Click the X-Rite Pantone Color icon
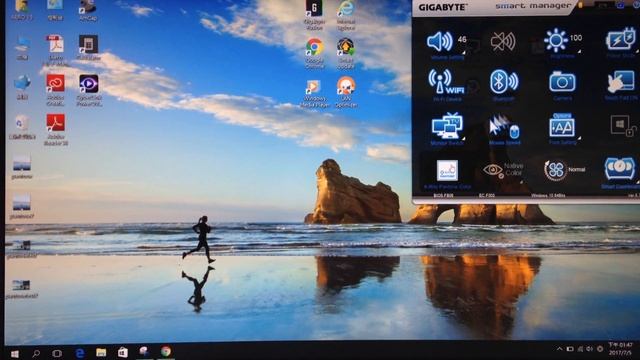The width and height of the screenshot is (640, 360). (x=447, y=171)
